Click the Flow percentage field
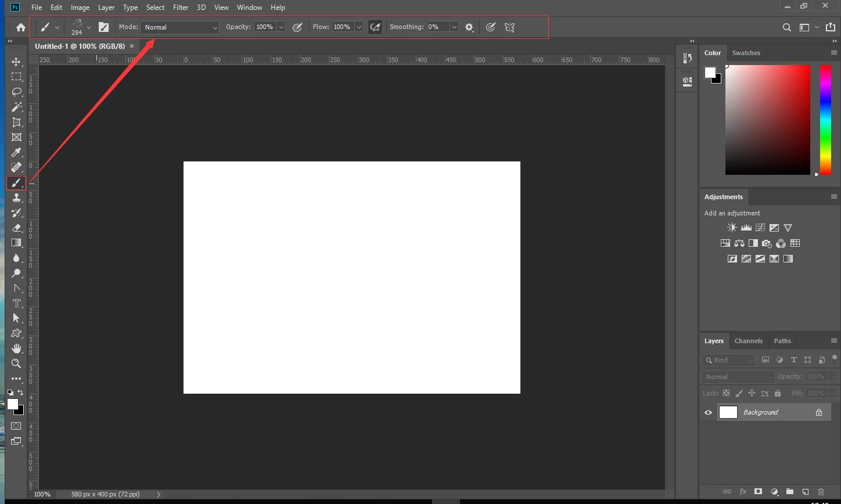The width and height of the screenshot is (841, 504). coord(343,27)
